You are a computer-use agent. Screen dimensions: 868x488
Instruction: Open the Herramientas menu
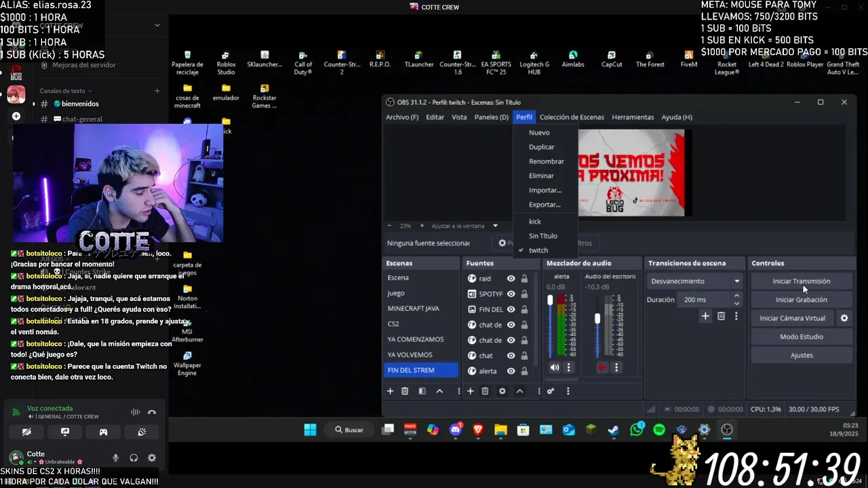coord(633,117)
